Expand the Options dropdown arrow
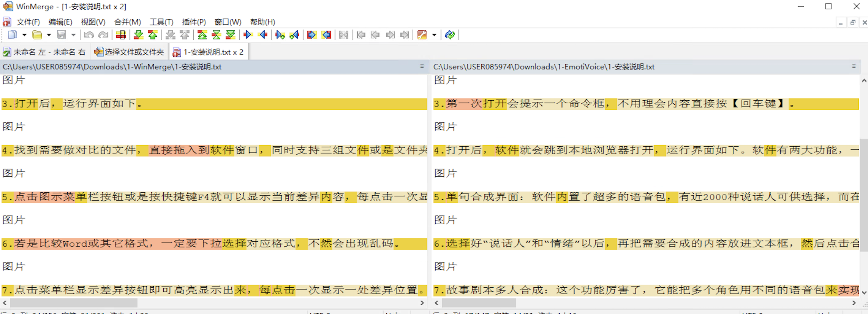The image size is (868, 314). point(434,35)
